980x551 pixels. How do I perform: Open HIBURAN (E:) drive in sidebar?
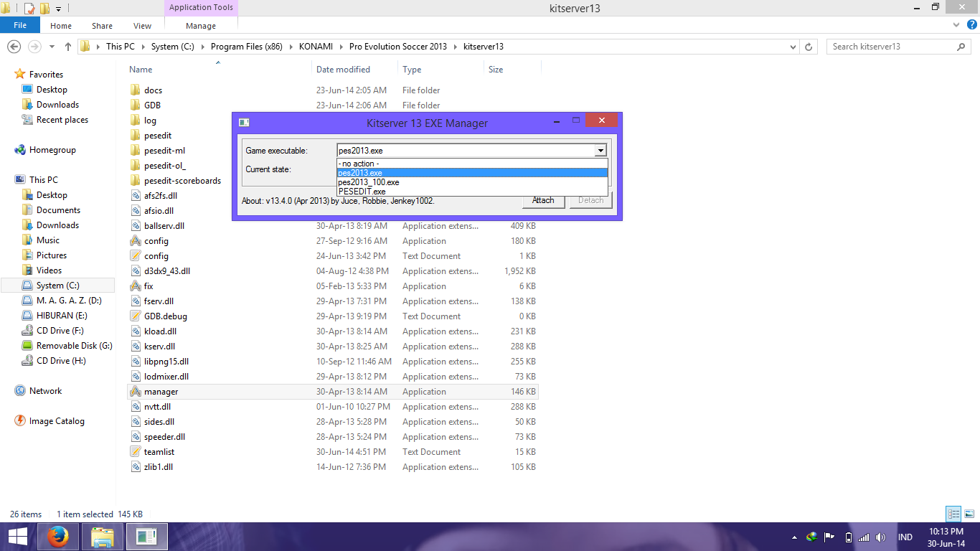click(62, 316)
